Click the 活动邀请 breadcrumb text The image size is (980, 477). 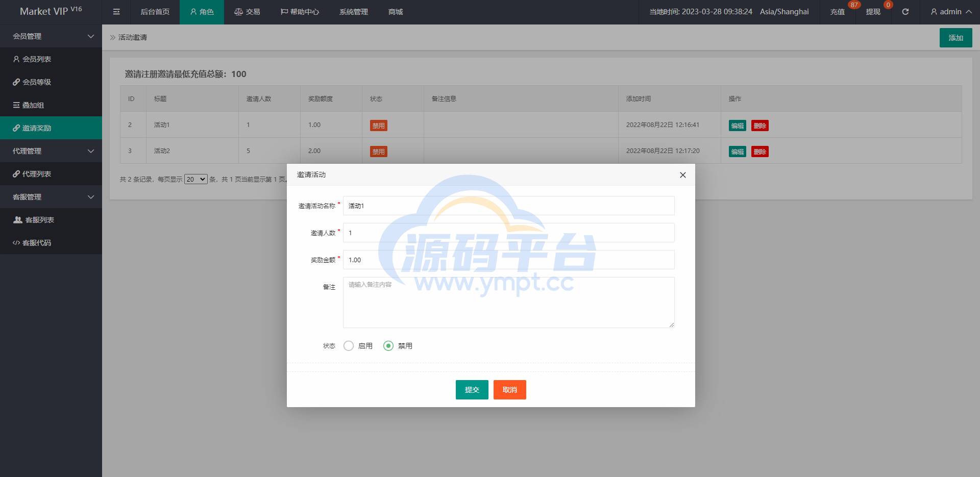133,37
